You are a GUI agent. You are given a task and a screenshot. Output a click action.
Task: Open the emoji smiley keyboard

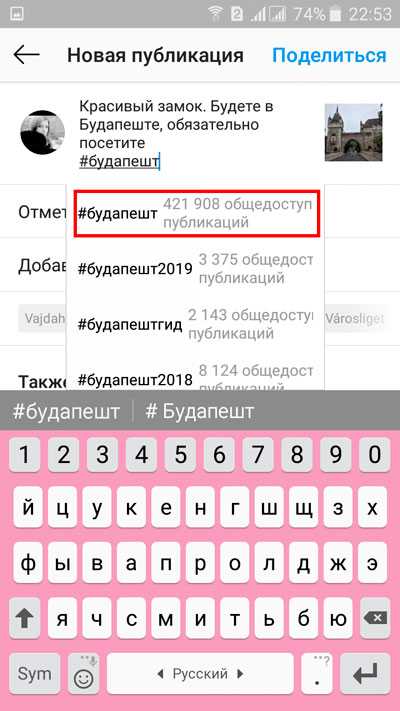84,673
